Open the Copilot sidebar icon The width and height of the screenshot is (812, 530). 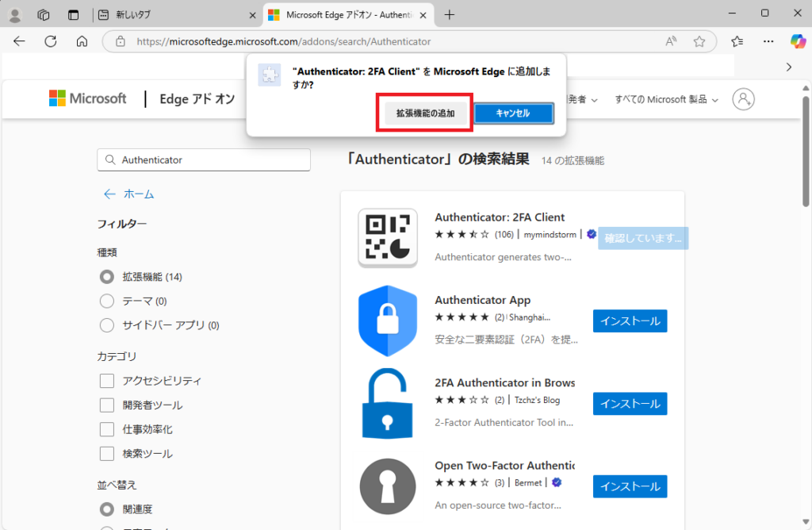pos(798,41)
